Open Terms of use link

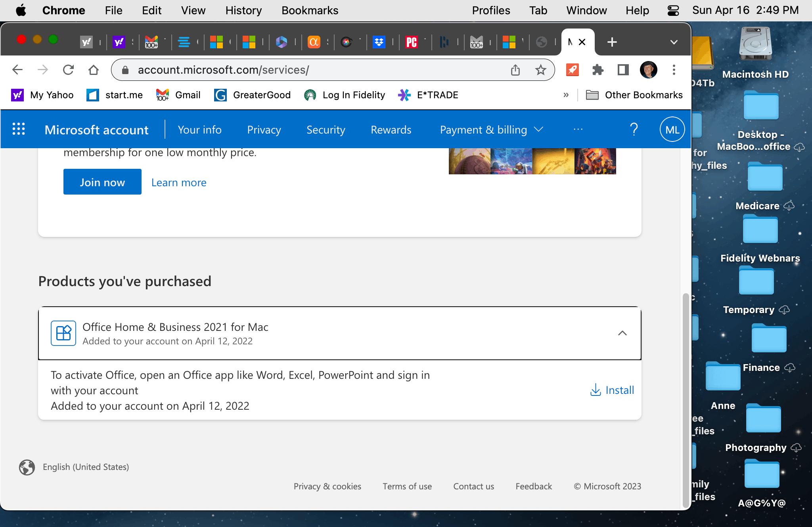(407, 486)
